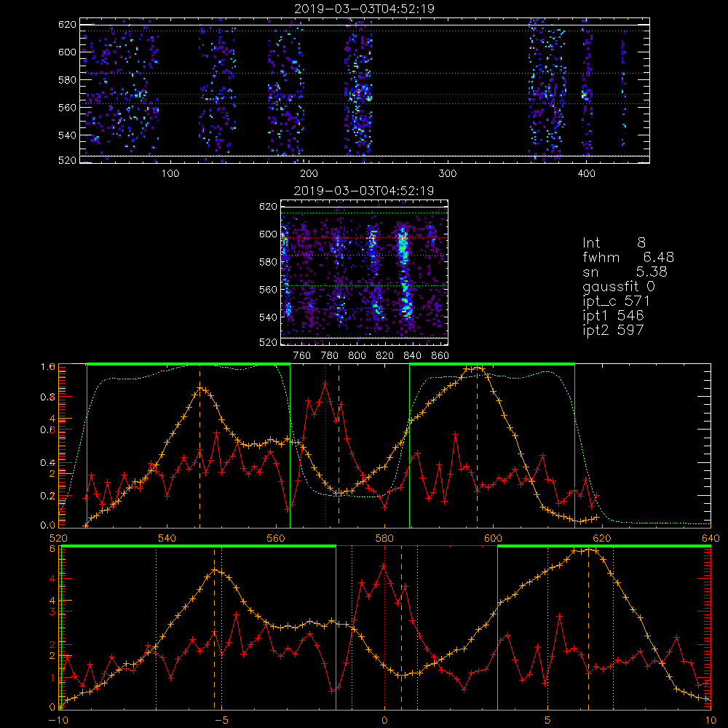Viewport: 728px width, 728px height.
Task: Click the 'gaussfit 0' readout text
Action: click(x=618, y=286)
